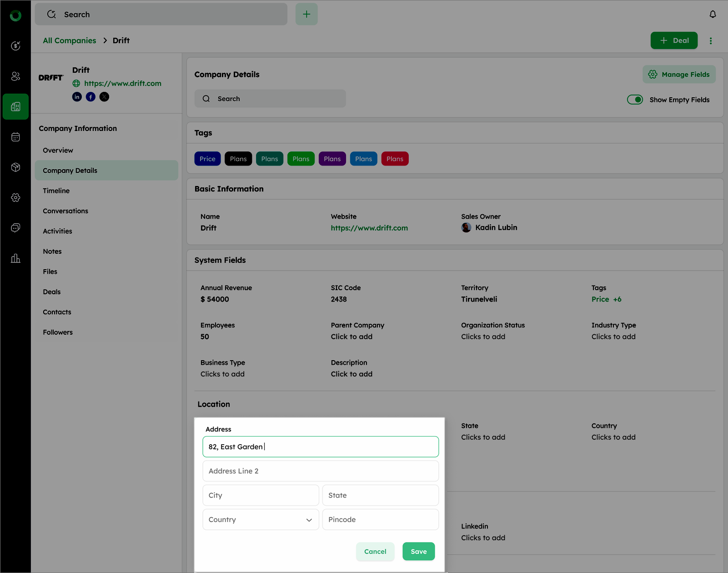Click the plus quick-add button beside search
728x573 pixels.
pyautogui.click(x=306, y=15)
